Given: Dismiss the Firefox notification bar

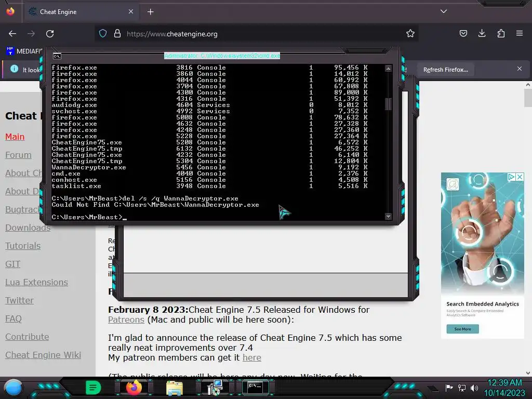Looking at the screenshot, I should [x=520, y=69].
